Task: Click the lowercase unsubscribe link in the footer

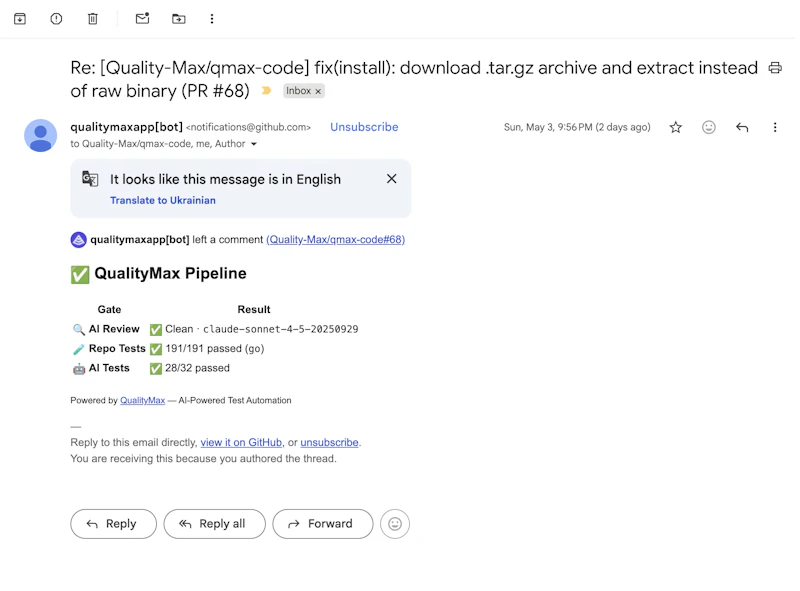Action: point(329,442)
